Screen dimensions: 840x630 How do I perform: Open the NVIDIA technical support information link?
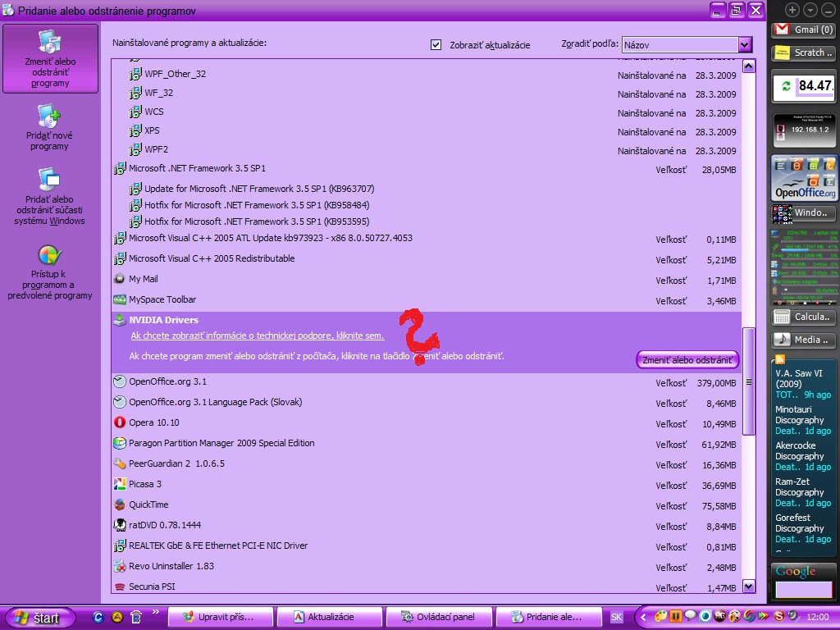257,336
